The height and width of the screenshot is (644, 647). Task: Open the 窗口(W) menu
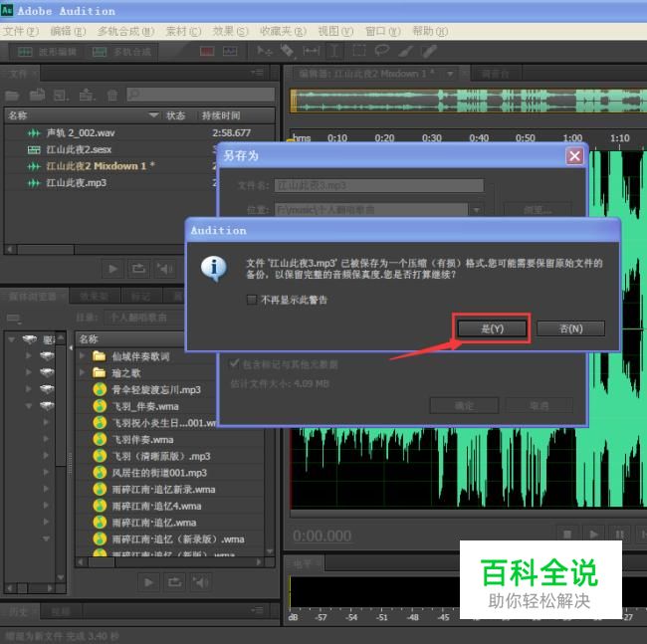coord(383,32)
